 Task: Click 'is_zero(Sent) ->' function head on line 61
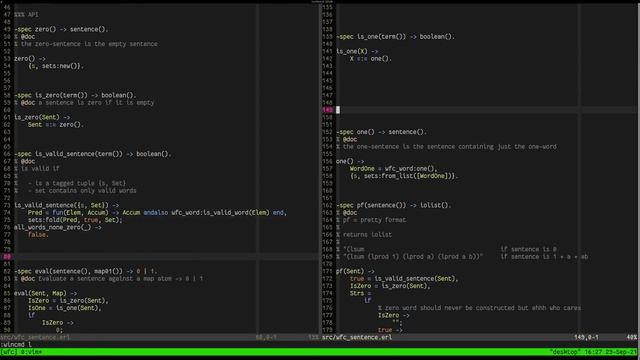42,118
